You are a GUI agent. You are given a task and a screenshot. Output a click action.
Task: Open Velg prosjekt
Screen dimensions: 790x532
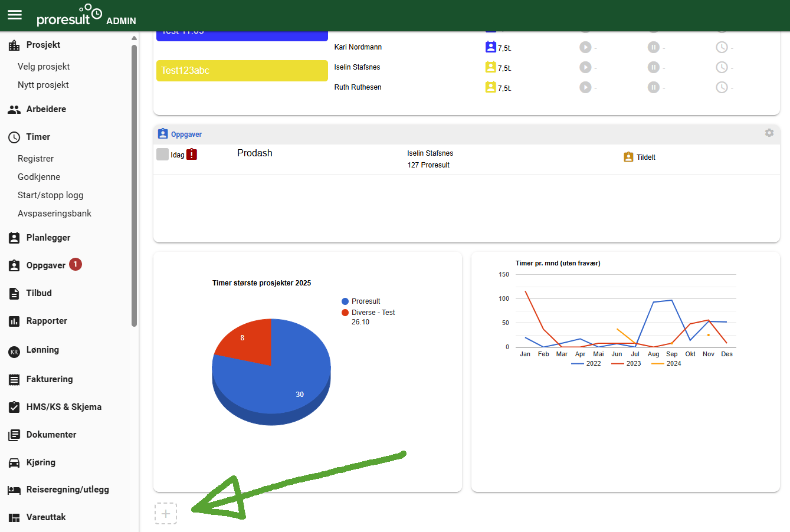(x=44, y=67)
